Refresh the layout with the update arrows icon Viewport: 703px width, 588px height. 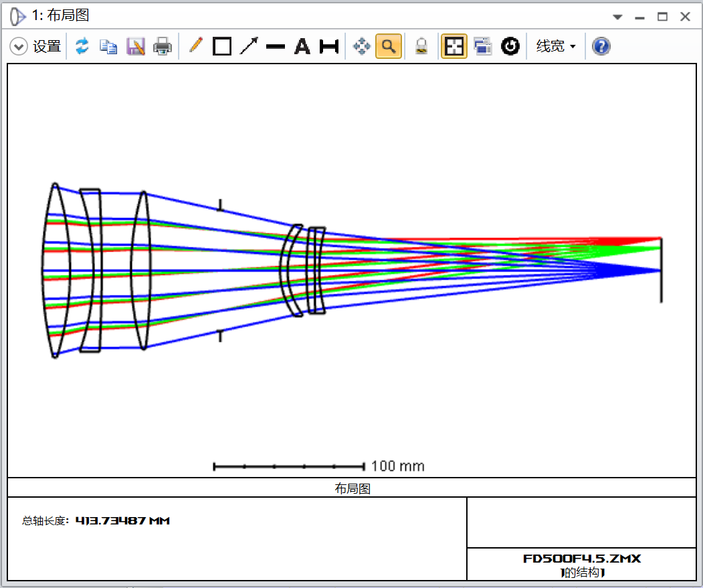(x=82, y=46)
